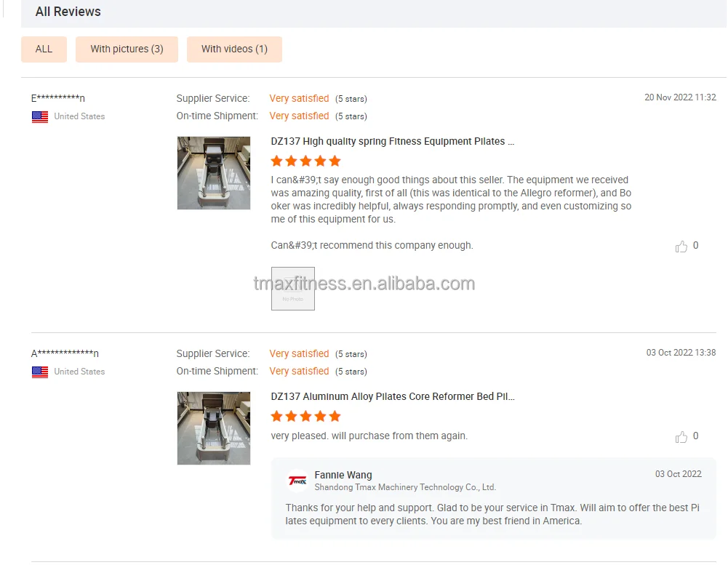Open DZ137 High quality spring Fitness Equipment link
Screen dimensions: 728x565
pyautogui.click(x=392, y=141)
